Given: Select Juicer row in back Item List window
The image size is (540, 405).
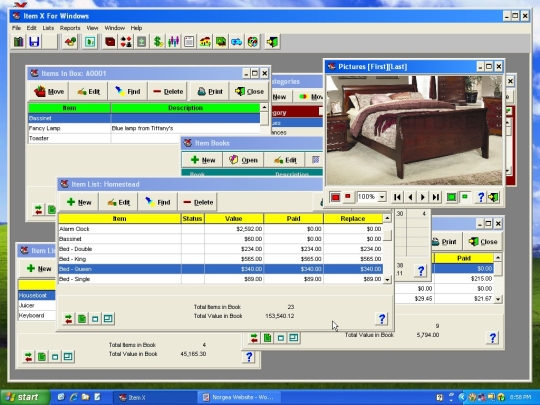Looking at the screenshot, I should coord(37,305).
